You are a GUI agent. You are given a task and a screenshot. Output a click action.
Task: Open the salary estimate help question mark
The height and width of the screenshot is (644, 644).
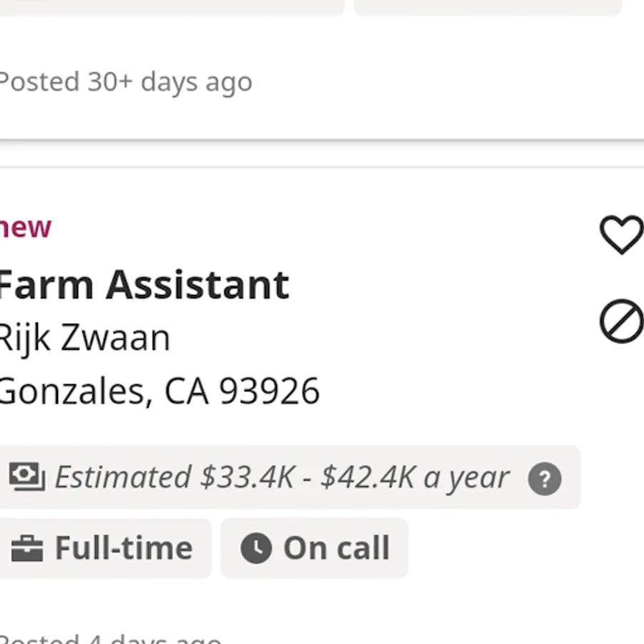click(545, 479)
